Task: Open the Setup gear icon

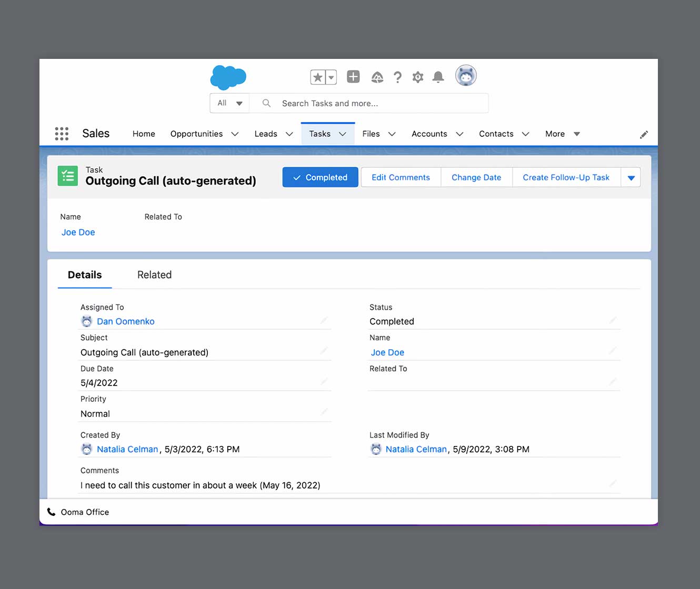Action: coord(418,77)
